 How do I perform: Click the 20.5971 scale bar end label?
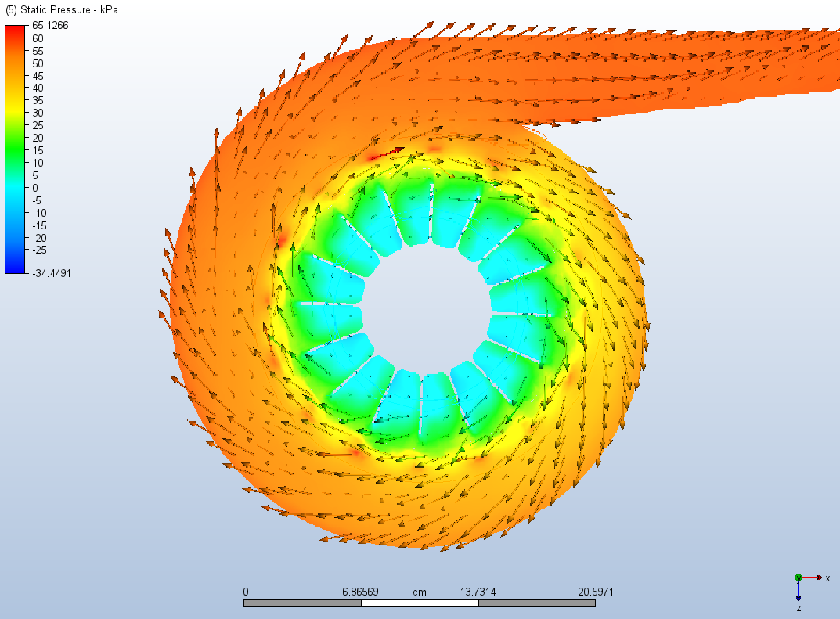596,592
